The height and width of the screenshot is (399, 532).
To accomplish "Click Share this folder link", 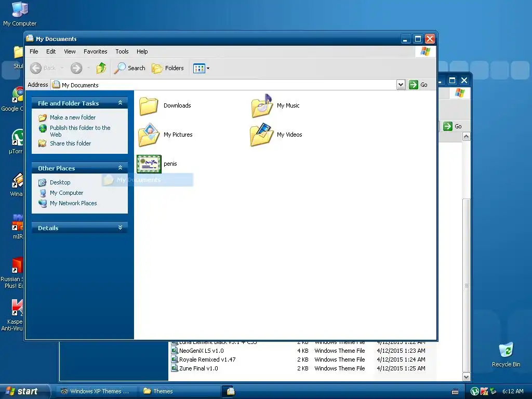I will 70,143.
